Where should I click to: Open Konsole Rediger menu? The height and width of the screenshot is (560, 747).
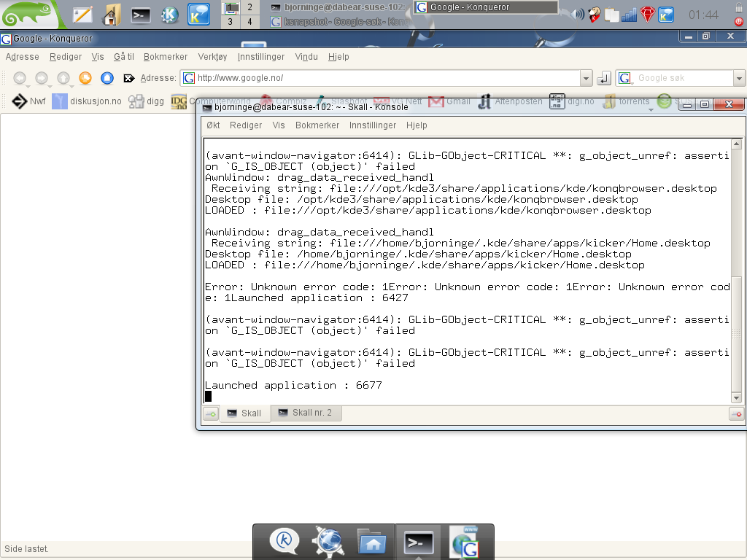coord(246,125)
